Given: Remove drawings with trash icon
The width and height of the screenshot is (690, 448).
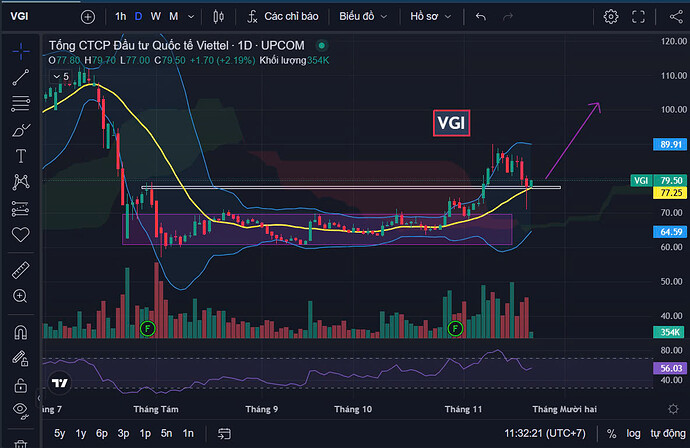Looking at the screenshot, I should [x=21, y=443].
